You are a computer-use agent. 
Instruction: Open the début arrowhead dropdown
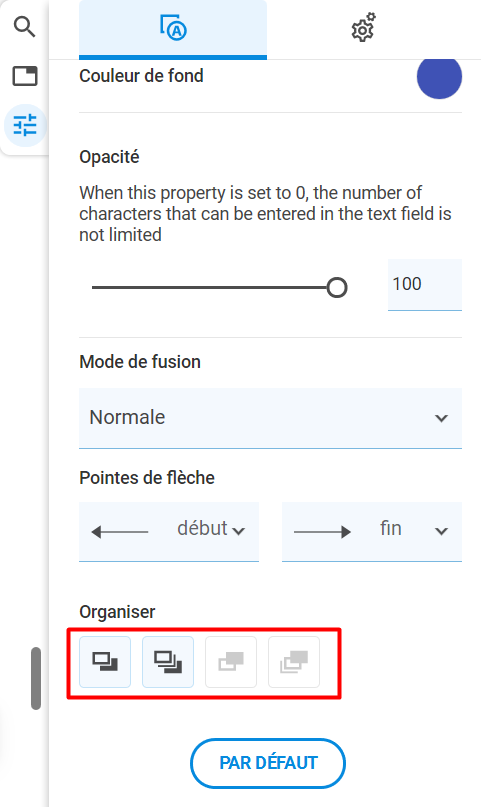point(169,531)
